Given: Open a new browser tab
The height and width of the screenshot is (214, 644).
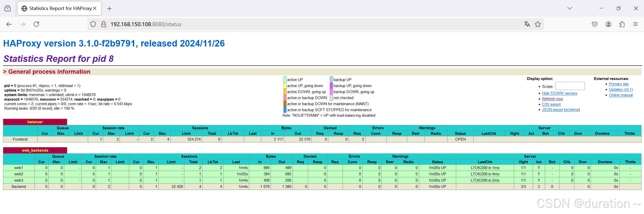Looking at the screenshot, I should (109, 9).
